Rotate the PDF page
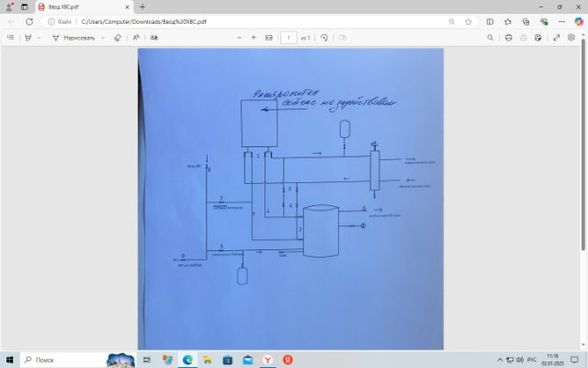 [x=324, y=38]
